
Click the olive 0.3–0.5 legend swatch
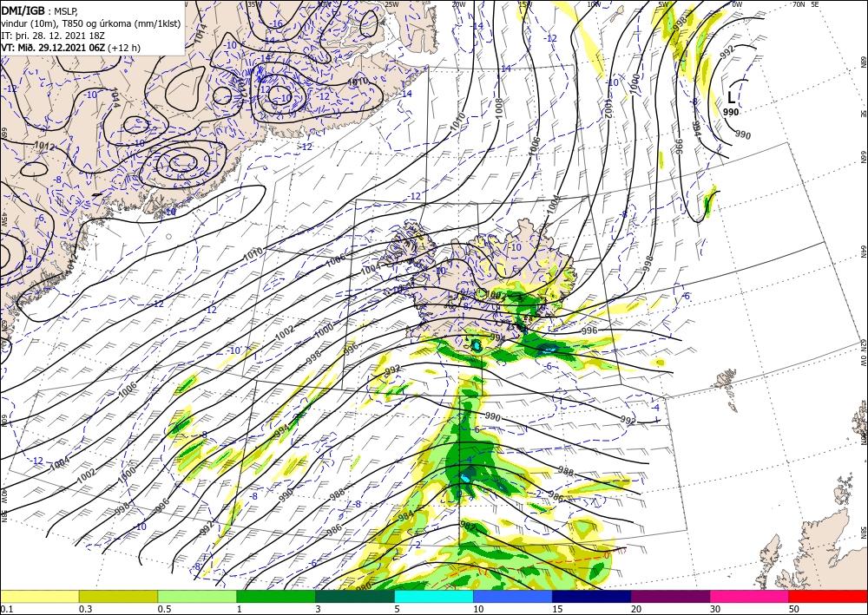click(x=118, y=596)
